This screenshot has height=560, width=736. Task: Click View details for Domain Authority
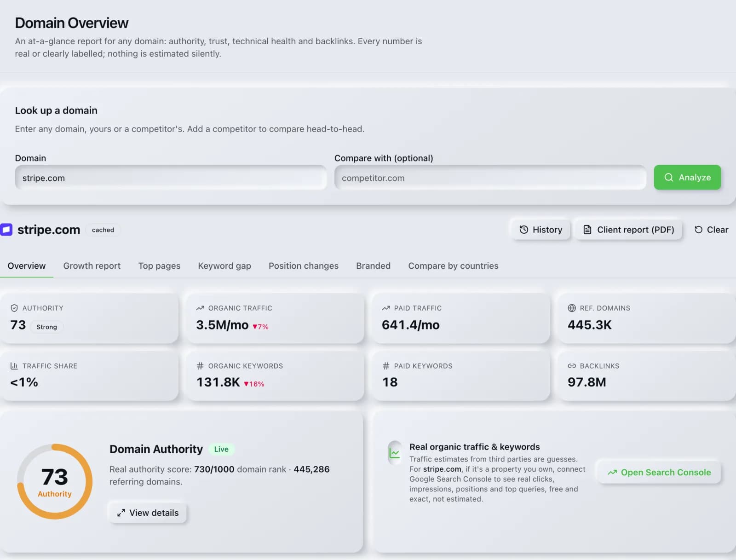pos(148,513)
